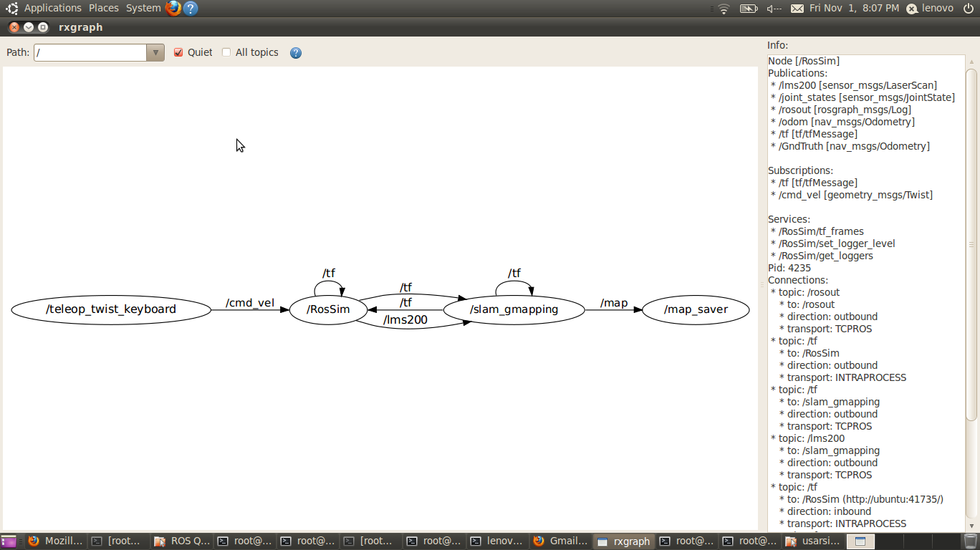Open the GNOME help icon in top panel
Viewport: 980px width, 550px height.
tap(190, 8)
